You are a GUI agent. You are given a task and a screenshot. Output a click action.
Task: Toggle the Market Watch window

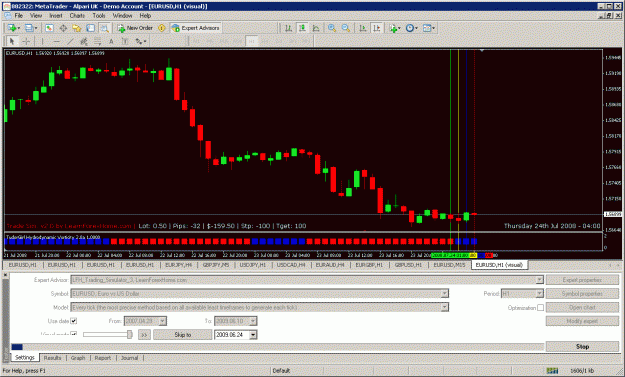(x=49, y=28)
